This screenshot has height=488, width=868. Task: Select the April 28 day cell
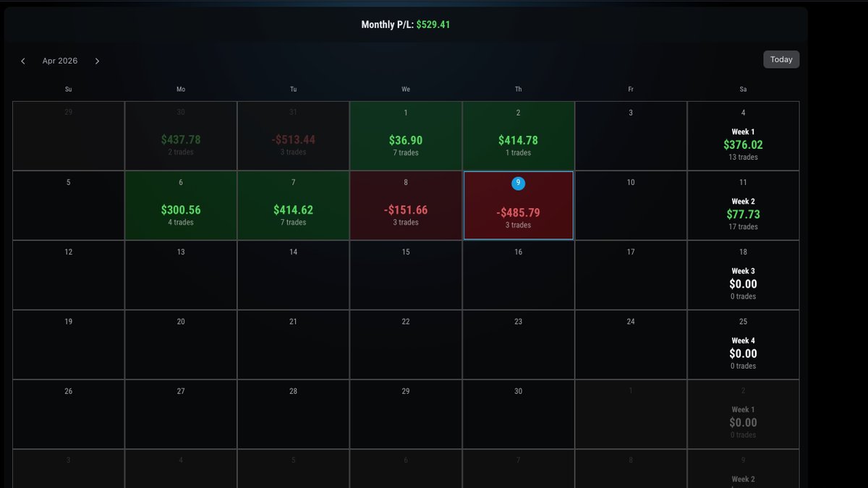[x=293, y=414]
